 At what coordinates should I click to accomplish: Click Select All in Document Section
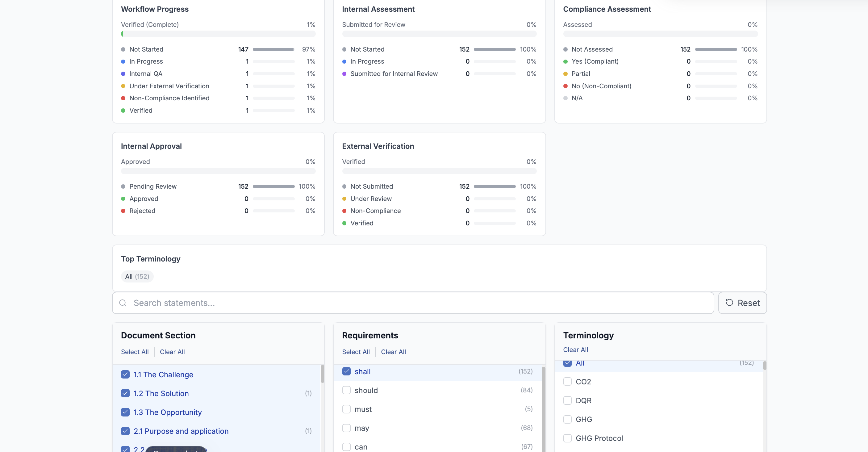[135, 352]
